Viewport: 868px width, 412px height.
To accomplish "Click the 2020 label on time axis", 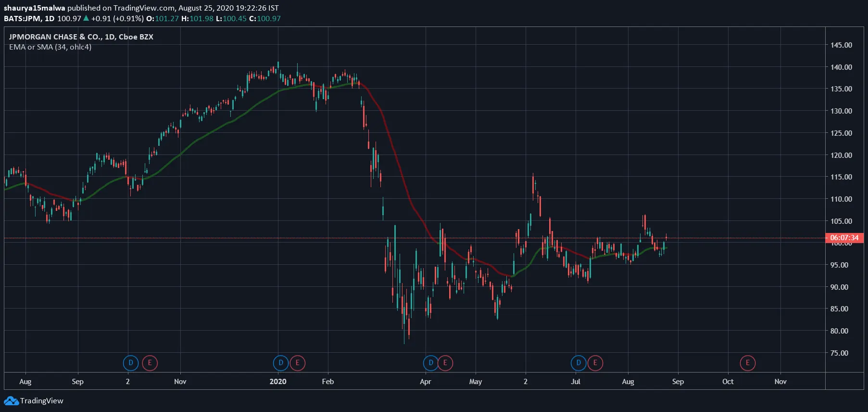I will pos(278,381).
